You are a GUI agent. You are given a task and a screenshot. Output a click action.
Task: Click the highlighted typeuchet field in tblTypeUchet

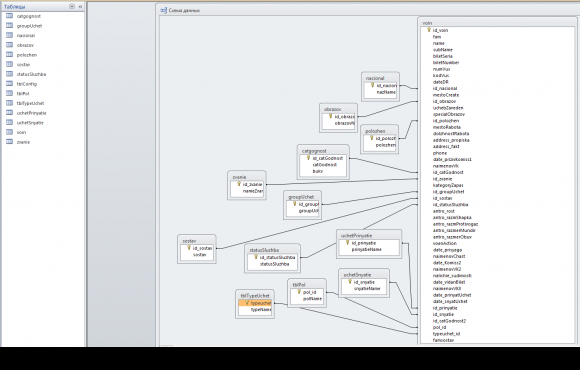point(255,303)
